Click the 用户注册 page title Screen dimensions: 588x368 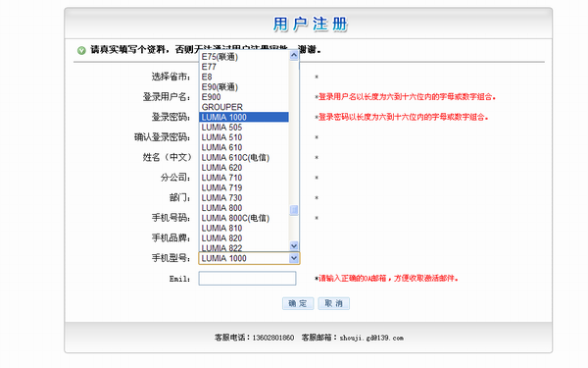click(x=310, y=24)
